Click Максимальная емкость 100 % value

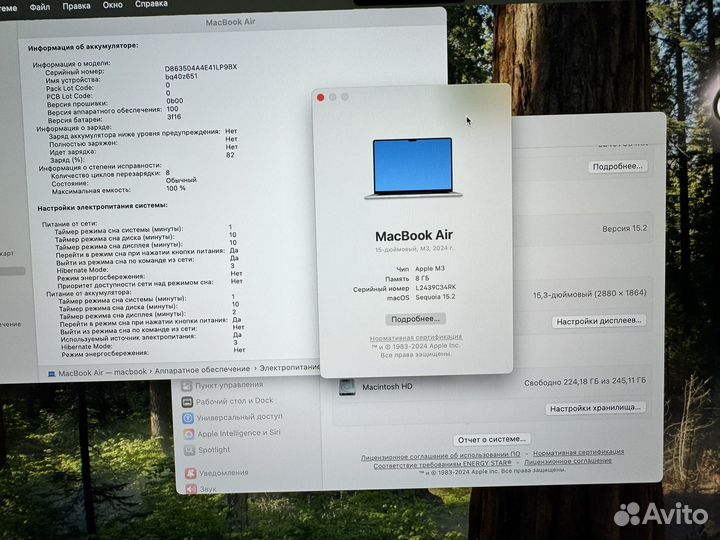click(175, 188)
